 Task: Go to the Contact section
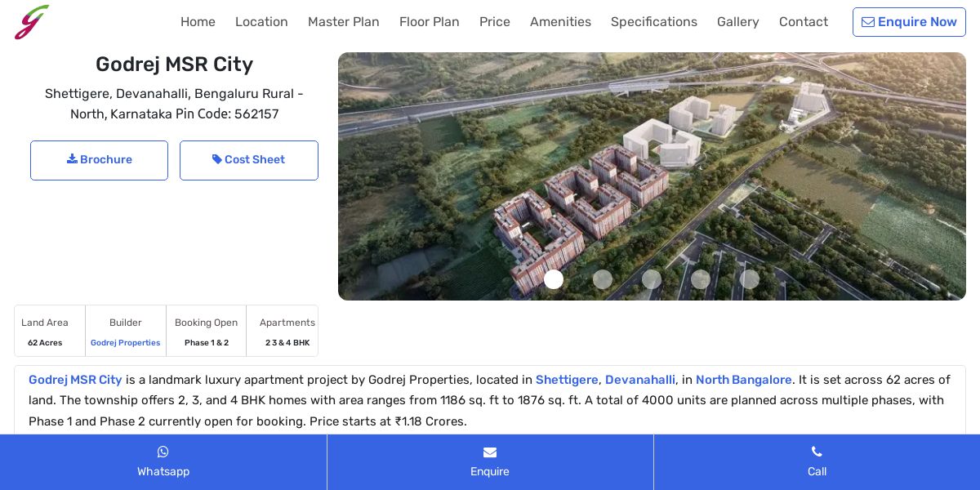[804, 22]
